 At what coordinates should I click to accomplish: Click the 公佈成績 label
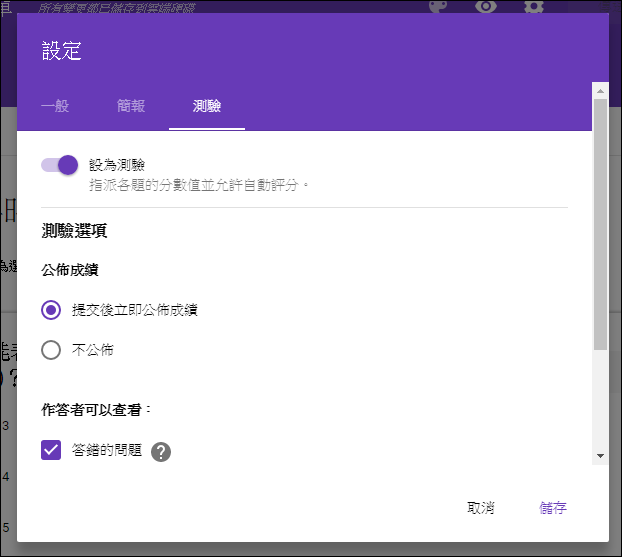click(x=70, y=270)
